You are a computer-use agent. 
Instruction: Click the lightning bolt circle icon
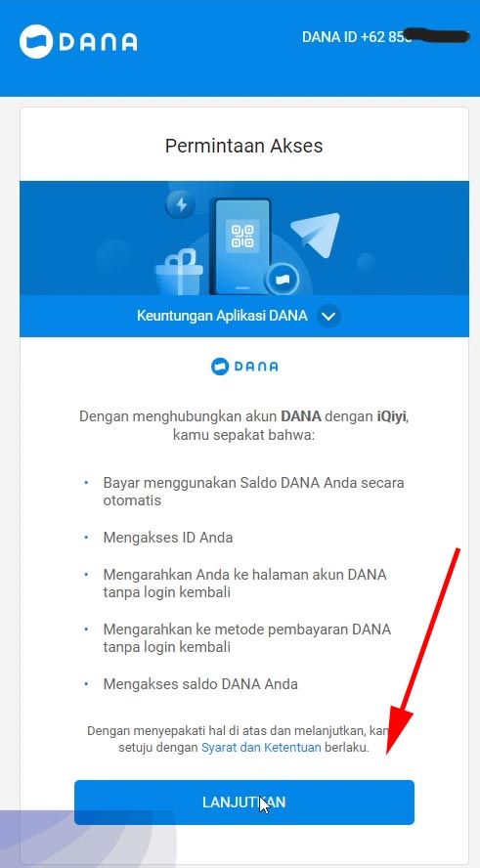[x=181, y=206]
